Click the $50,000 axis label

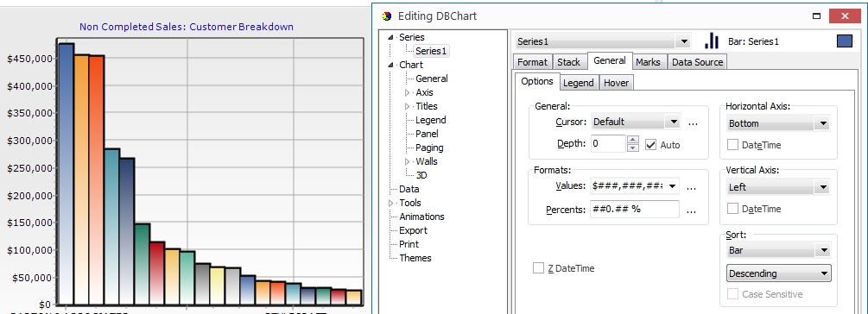pos(33,278)
